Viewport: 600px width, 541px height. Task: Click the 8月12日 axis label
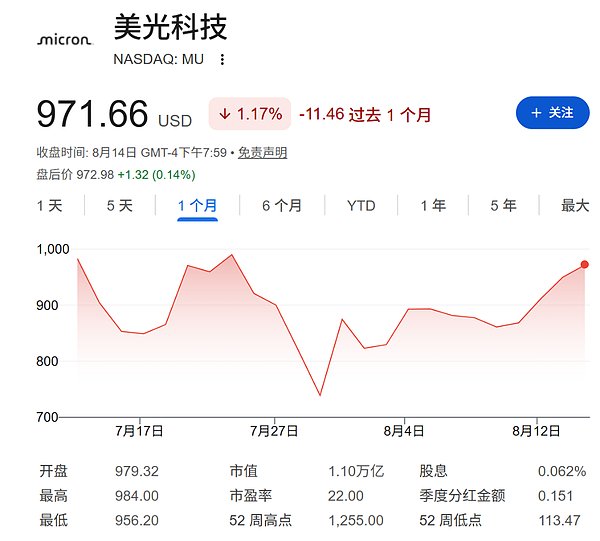click(x=536, y=431)
